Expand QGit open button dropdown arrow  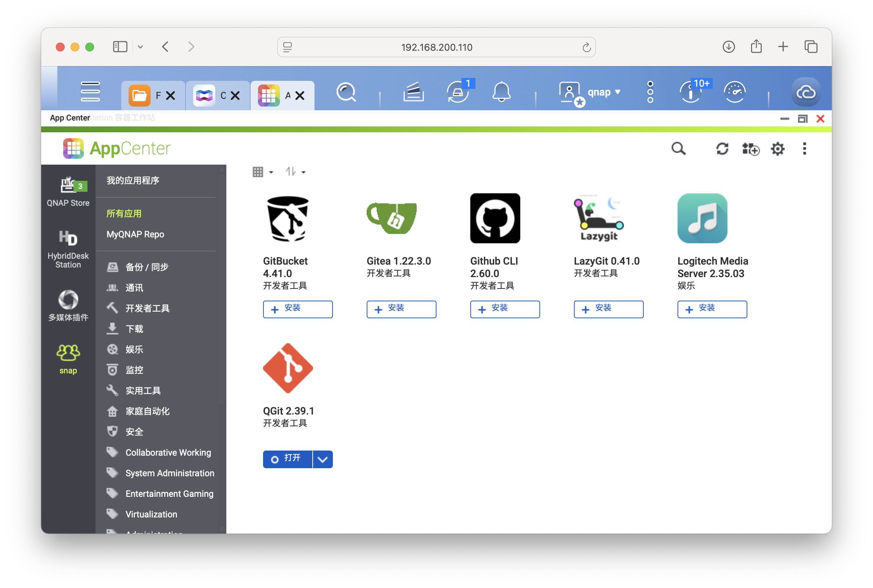pos(323,459)
